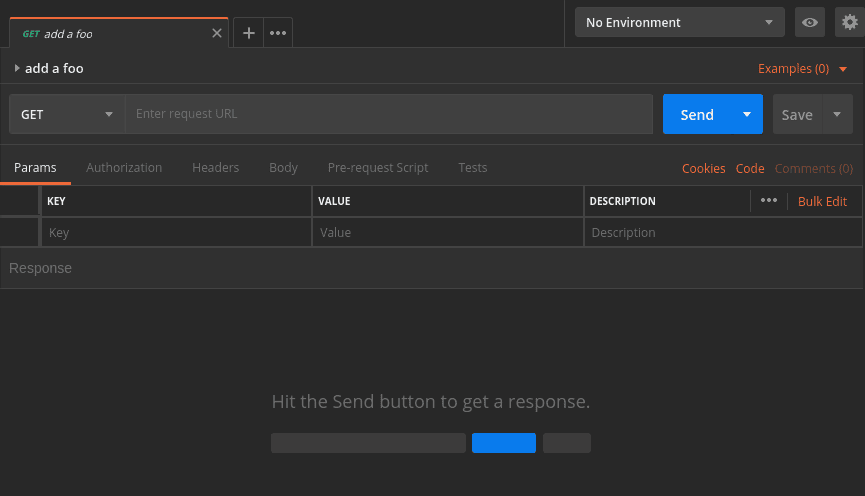Switch to the Authorization tab
Image resolution: width=865 pixels, height=496 pixels.
(x=124, y=167)
